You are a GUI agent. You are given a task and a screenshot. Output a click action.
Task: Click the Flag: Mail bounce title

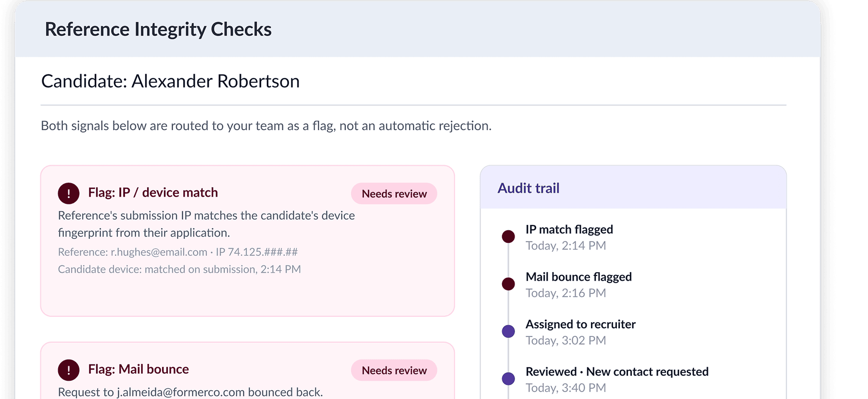pos(138,369)
